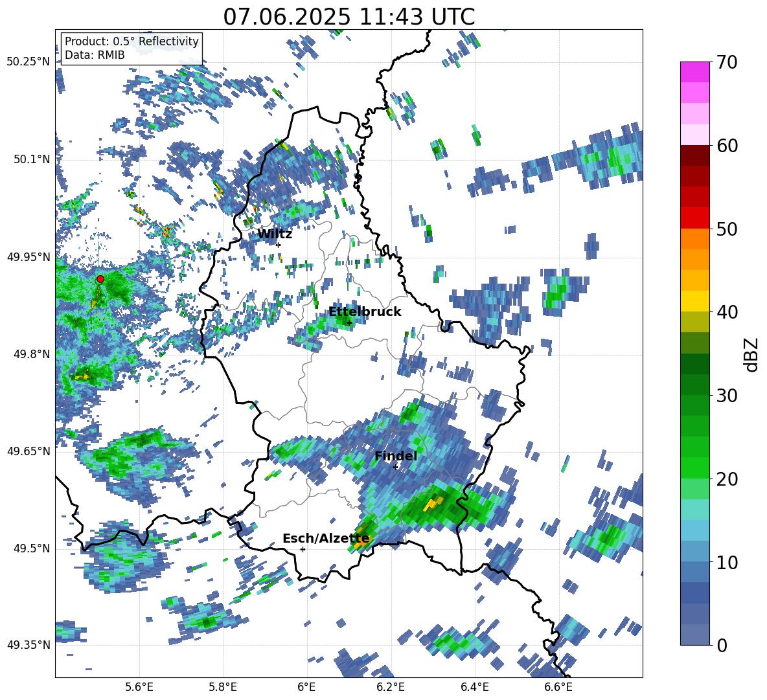The height and width of the screenshot is (700, 767).
Task: Click the 6.4°E longitude label
Action: (474, 688)
